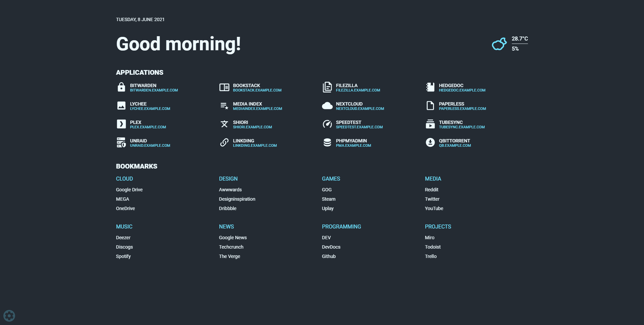Open the Spotify bookmark link
This screenshot has width=644, height=325.
pos(123,256)
